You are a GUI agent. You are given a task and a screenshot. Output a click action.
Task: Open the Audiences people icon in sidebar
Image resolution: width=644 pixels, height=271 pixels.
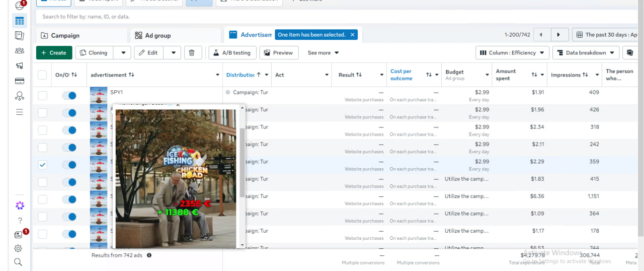19,50
